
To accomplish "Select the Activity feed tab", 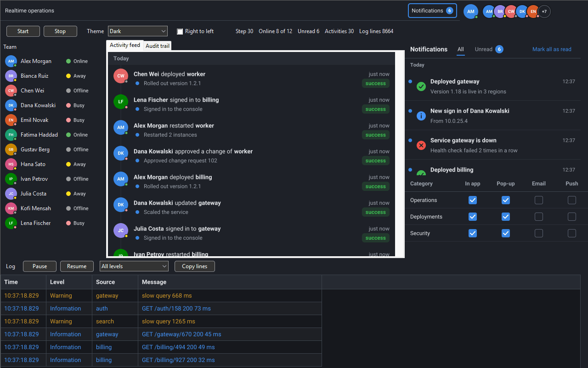I will (x=125, y=45).
